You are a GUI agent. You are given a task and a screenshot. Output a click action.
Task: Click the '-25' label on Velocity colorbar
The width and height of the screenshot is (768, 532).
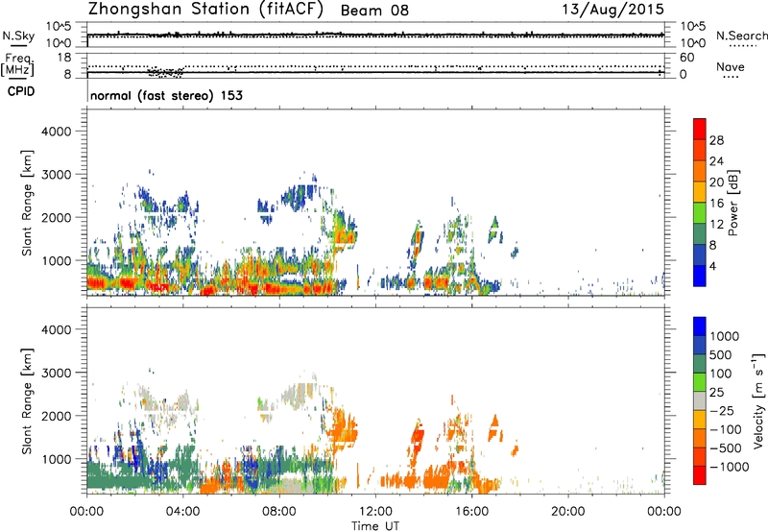tap(722, 410)
